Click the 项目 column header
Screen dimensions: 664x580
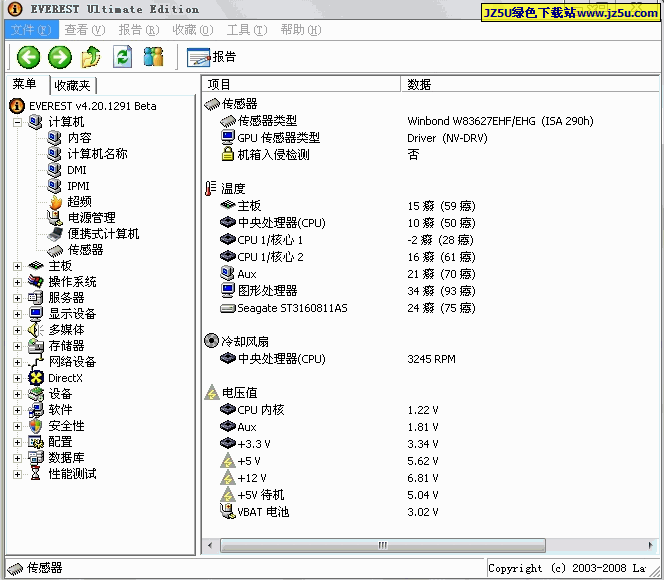click(301, 84)
